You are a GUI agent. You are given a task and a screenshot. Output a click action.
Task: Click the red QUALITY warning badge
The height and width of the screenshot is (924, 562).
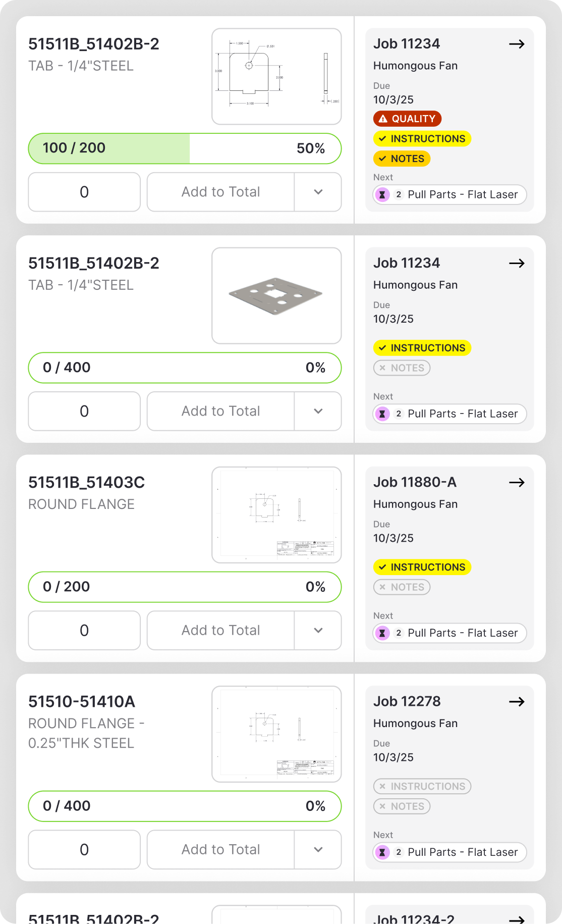pyautogui.click(x=407, y=119)
